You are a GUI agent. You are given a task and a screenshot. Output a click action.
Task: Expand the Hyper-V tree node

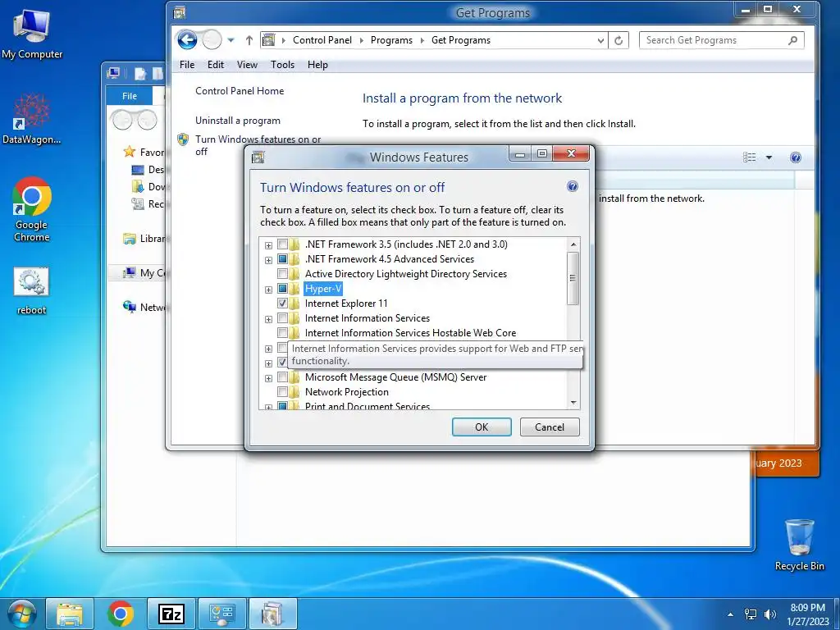pyautogui.click(x=268, y=290)
